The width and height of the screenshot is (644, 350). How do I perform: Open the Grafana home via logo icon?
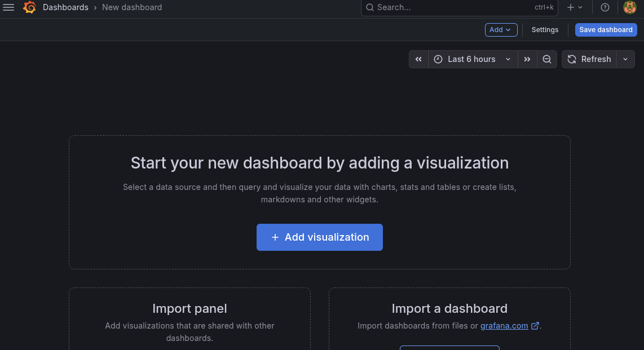tap(29, 7)
